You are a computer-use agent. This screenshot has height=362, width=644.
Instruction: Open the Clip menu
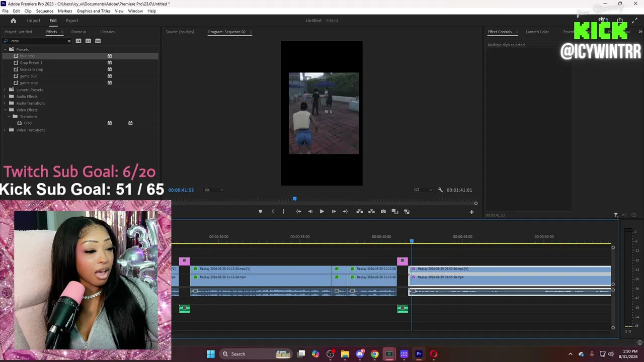pyautogui.click(x=28, y=11)
